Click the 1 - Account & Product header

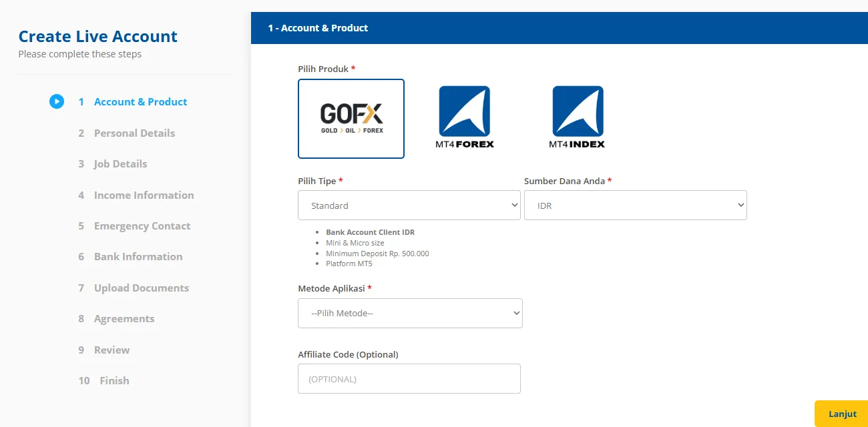click(318, 28)
